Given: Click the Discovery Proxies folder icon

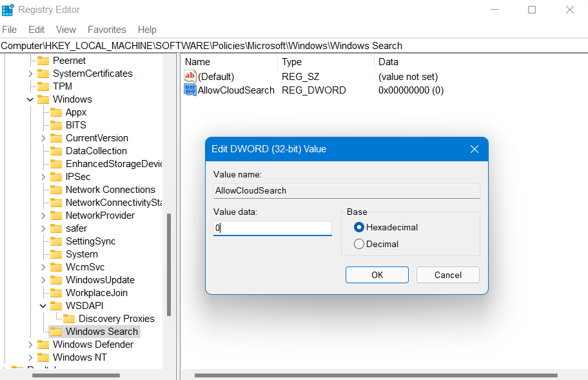Looking at the screenshot, I should (x=69, y=319).
